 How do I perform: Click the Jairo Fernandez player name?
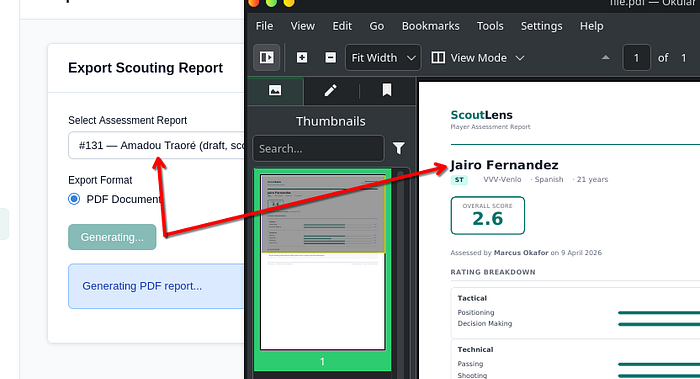(504, 165)
